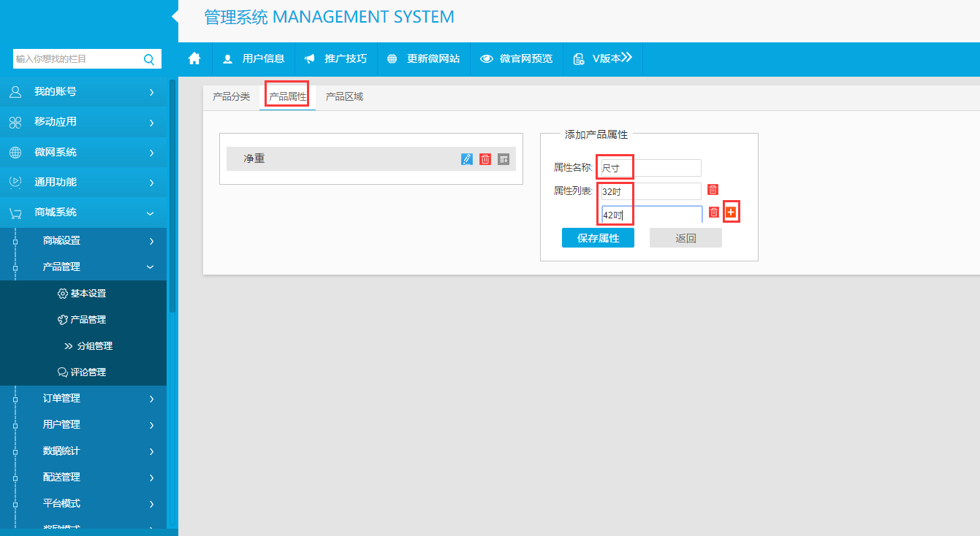Click the sort icon on 净重 row
The height and width of the screenshot is (536, 980).
504,159
